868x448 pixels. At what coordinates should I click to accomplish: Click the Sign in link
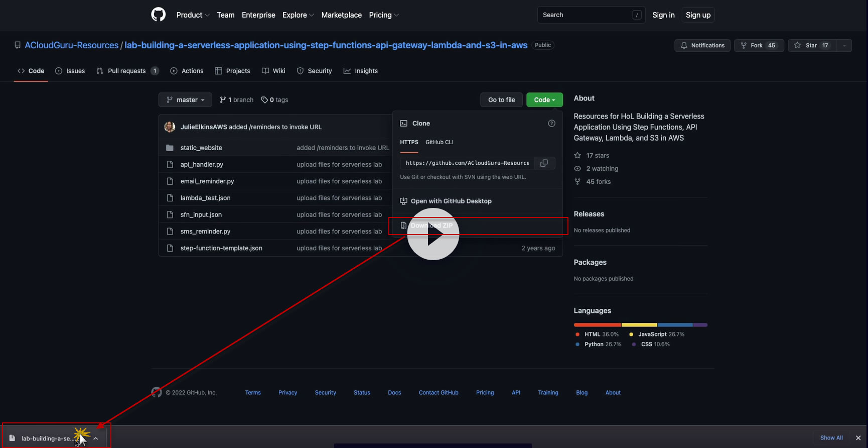click(663, 15)
